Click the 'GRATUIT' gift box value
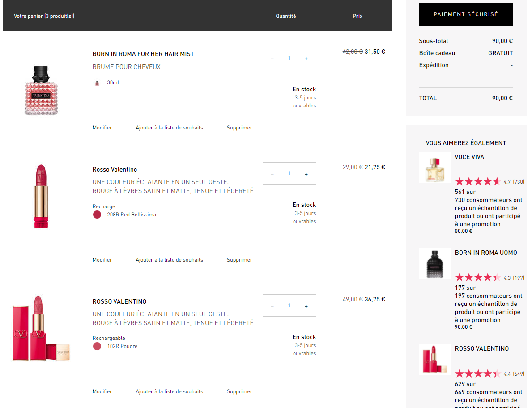Viewport: 532px width, 408px height. click(500, 53)
